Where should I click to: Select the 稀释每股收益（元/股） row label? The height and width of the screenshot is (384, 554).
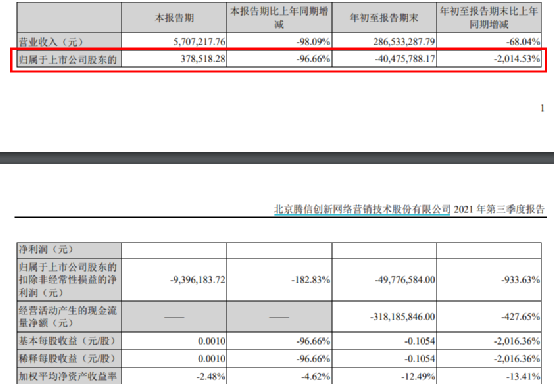tap(67, 359)
